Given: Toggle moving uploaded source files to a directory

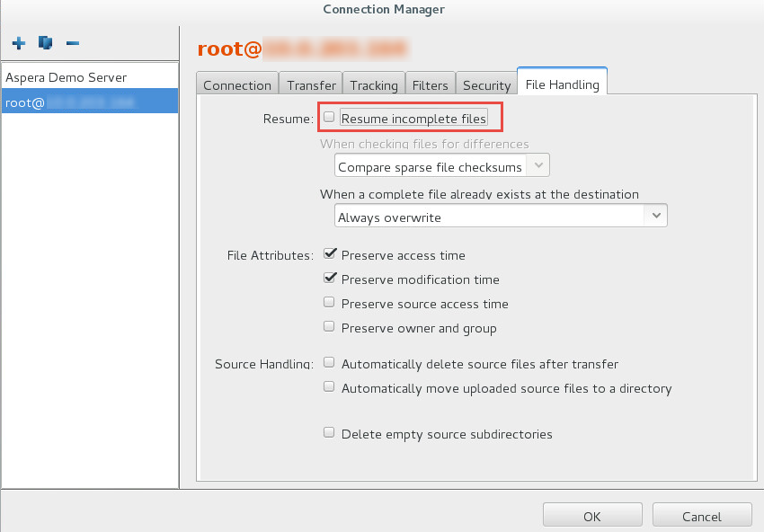Looking at the screenshot, I should click(x=329, y=386).
